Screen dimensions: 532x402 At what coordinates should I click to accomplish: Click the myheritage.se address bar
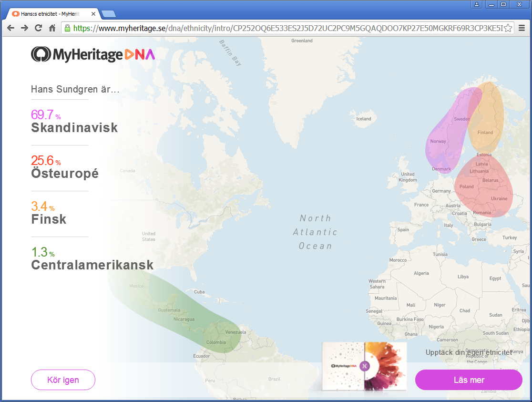[x=288, y=28]
